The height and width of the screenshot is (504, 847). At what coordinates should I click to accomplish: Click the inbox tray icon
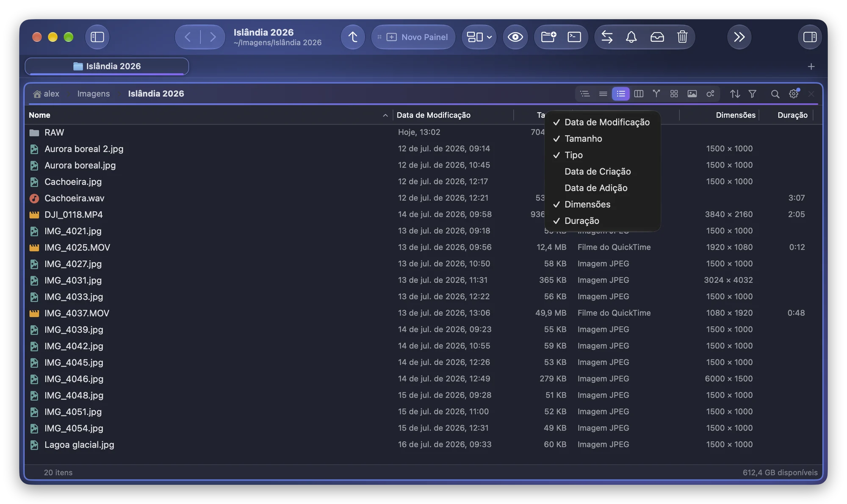[x=657, y=37]
